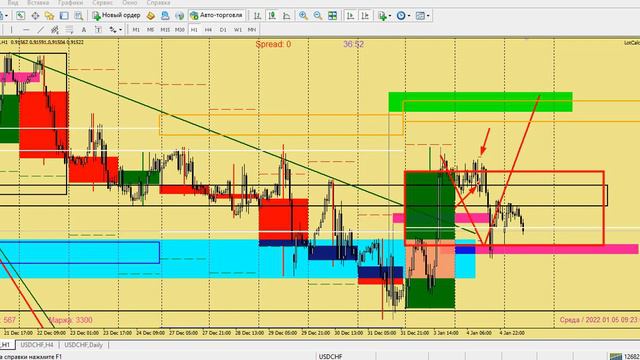Screen dimensions: 640x360
Task: Open indicators list dropdown
Action: 384,16
